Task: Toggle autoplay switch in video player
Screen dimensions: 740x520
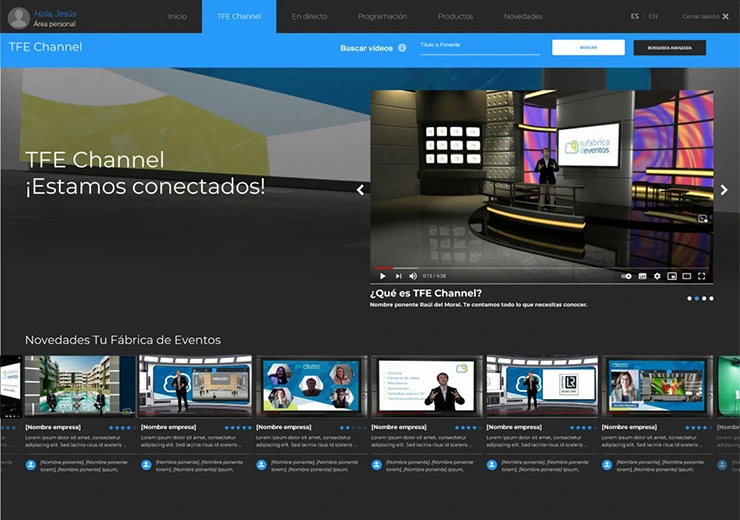Action: tap(627, 276)
